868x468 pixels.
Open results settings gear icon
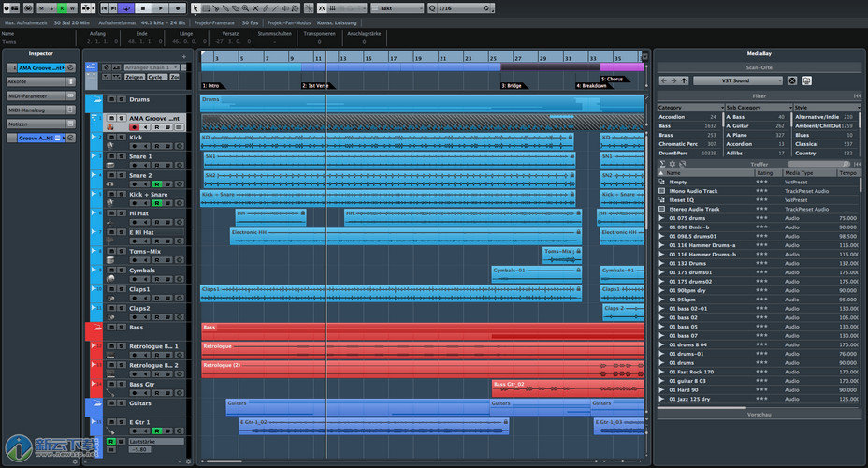pos(672,164)
